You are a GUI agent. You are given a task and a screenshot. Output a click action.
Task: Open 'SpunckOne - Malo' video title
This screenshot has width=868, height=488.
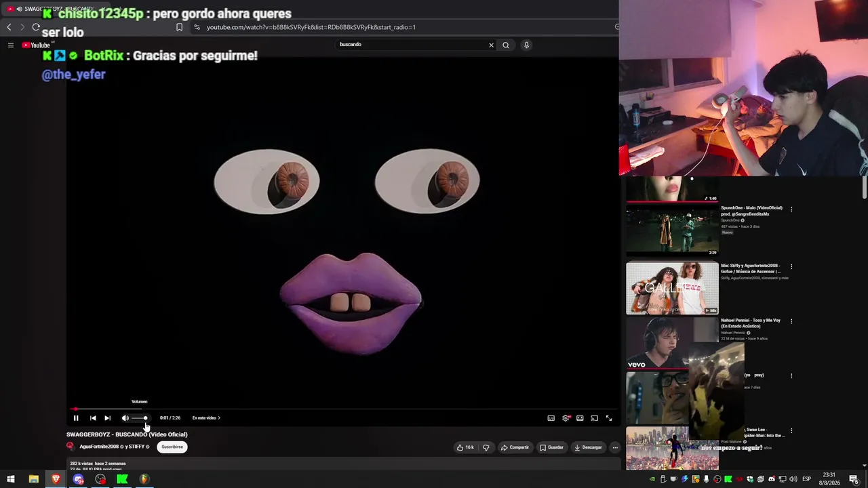(x=751, y=211)
